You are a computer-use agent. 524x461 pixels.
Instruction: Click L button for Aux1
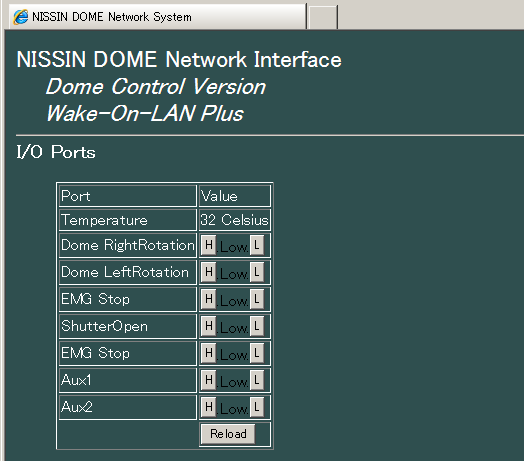pyautogui.click(x=257, y=380)
